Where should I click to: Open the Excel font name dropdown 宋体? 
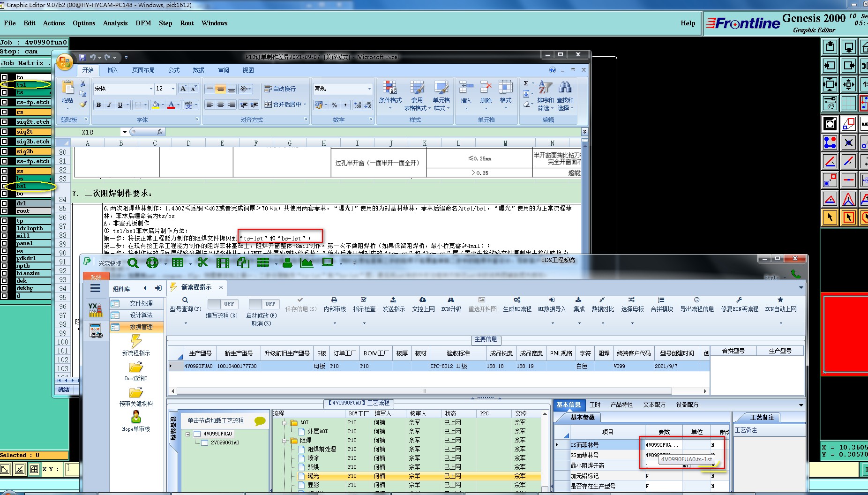click(x=151, y=89)
